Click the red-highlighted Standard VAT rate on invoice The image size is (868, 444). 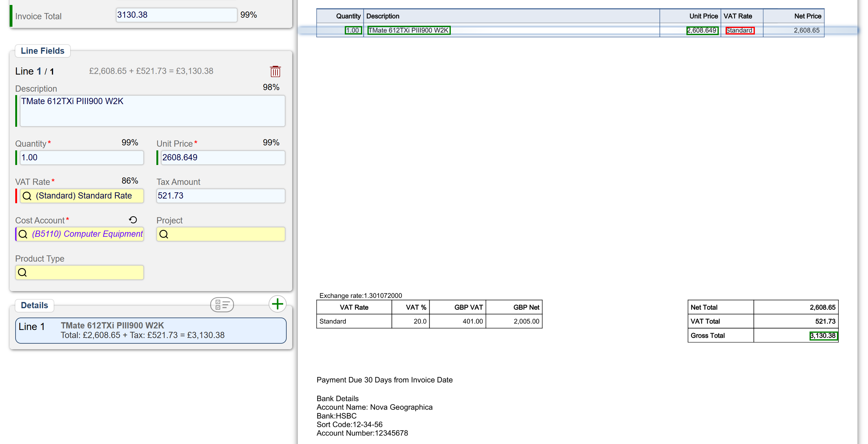click(x=739, y=31)
